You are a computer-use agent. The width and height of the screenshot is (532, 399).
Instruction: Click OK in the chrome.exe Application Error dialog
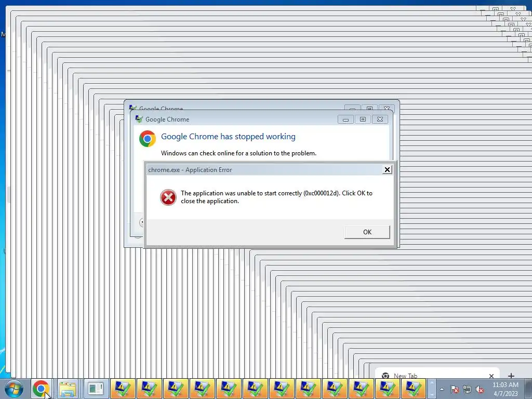click(367, 232)
